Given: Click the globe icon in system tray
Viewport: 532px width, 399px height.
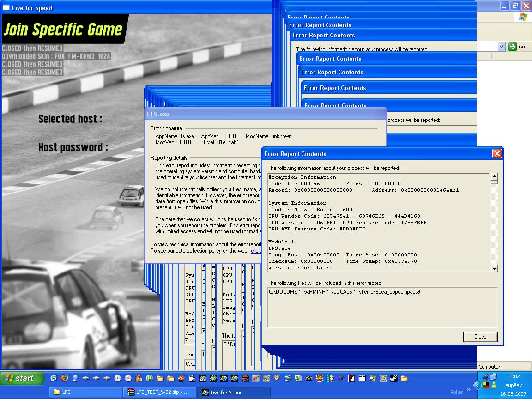Looking at the screenshot, I should tap(486, 377).
